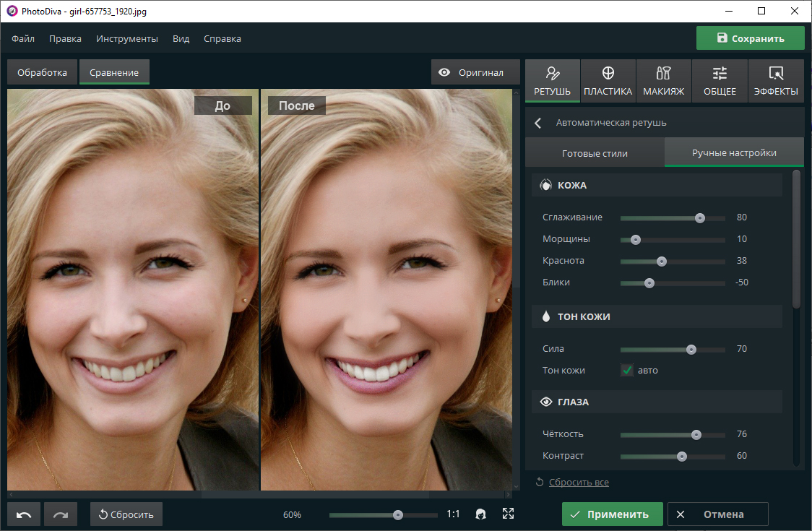This screenshot has height=531, width=812.
Task: Click the ТОН КОЖИ droplet icon
Action: [x=546, y=316]
